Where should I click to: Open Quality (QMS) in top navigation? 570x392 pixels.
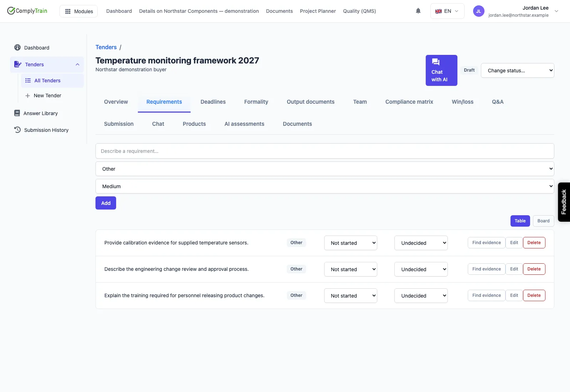[x=359, y=11]
